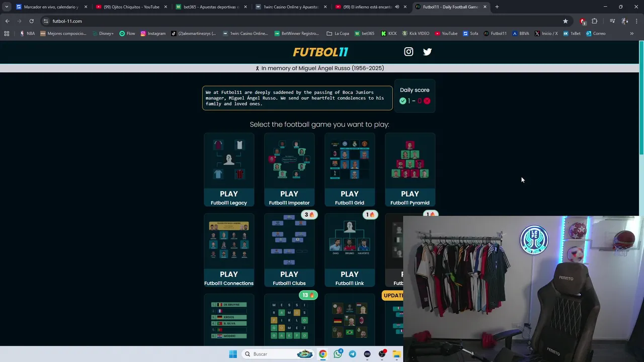The width and height of the screenshot is (644, 362).
Task: Open the 1xBet bookmark
Action: coord(572,34)
